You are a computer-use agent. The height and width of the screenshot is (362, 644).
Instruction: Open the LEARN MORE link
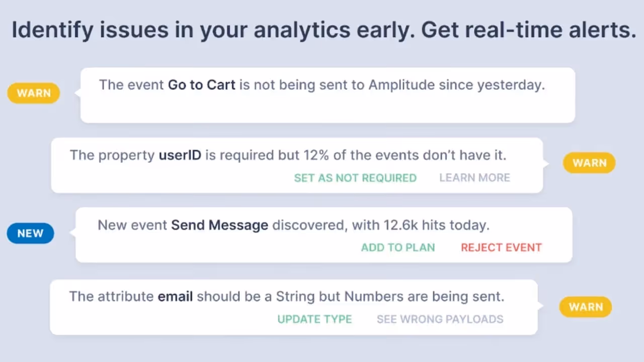(x=474, y=177)
